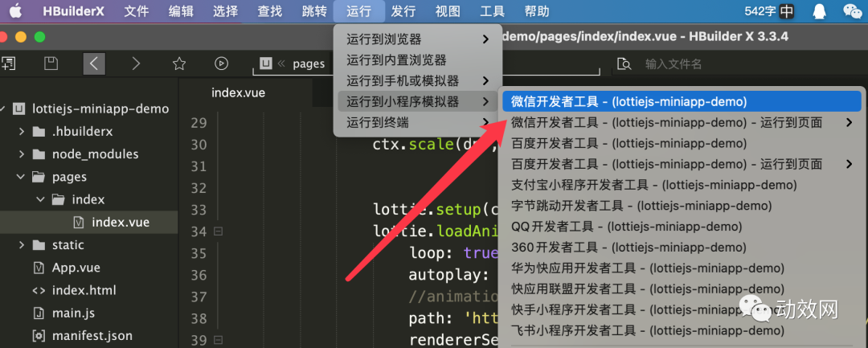Screen dimensions: 868x348
Task: Click the new file toolbar icon
Action: pyautogui.click(x=8, y=63)
